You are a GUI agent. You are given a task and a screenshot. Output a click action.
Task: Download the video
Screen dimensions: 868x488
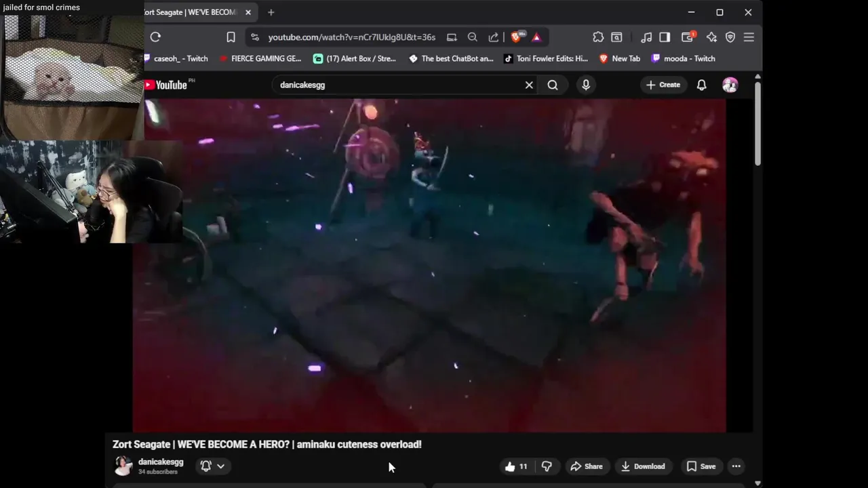click(x=643, y=466)
